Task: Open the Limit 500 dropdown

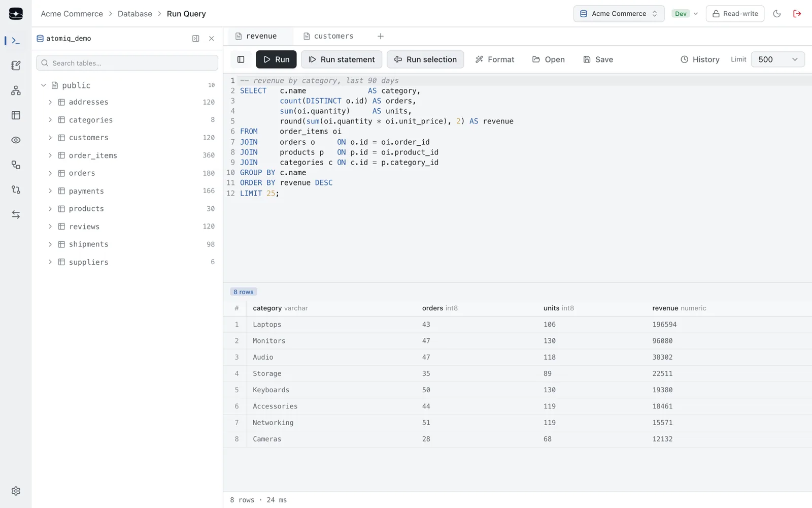Action: [x=777, y=59]
